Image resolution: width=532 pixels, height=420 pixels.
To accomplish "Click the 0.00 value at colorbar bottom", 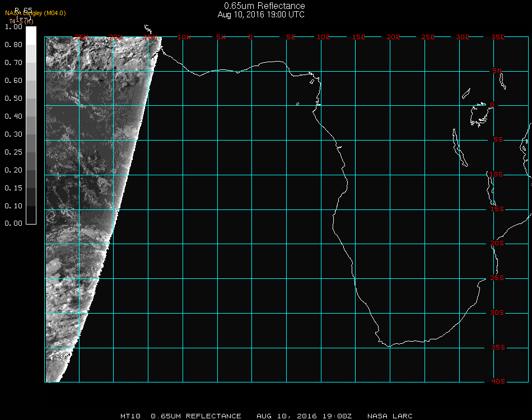I will [13, 223].
